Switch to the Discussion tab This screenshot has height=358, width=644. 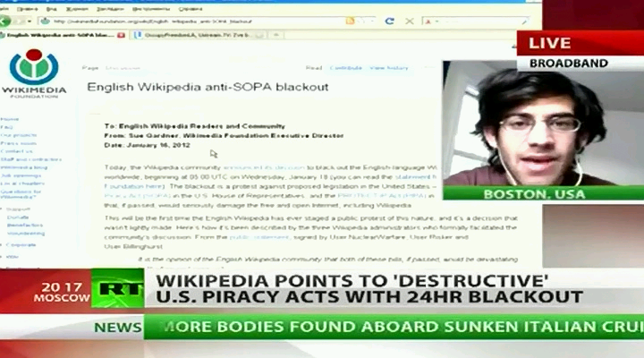tap(123, 68)
